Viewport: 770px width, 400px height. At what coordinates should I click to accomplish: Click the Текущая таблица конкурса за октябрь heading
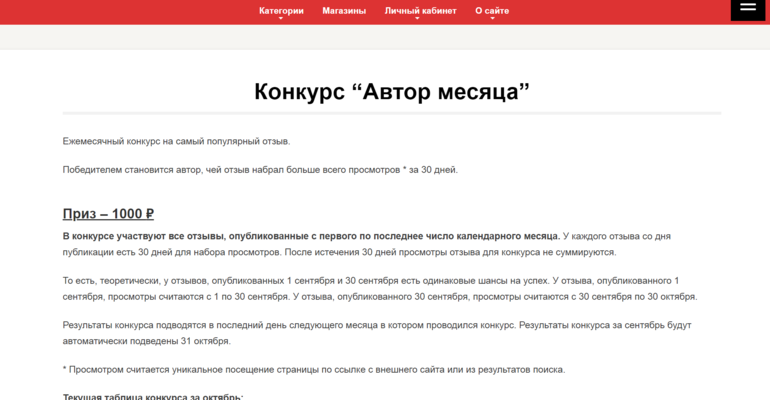[153, 396]
